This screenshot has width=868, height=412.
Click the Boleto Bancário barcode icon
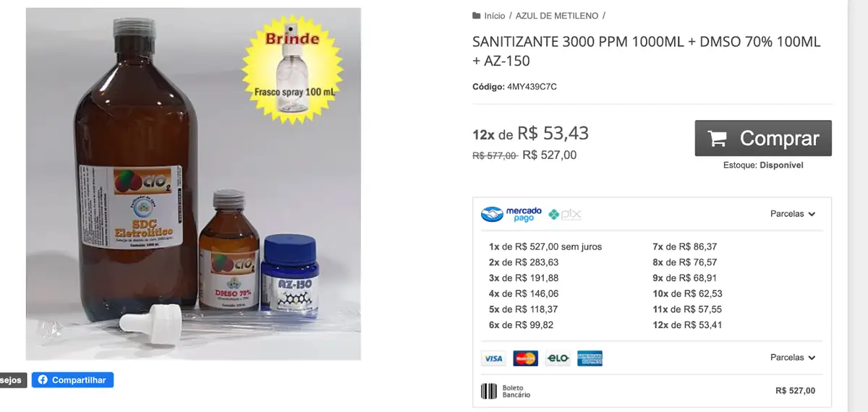click(x=489, y=391)
